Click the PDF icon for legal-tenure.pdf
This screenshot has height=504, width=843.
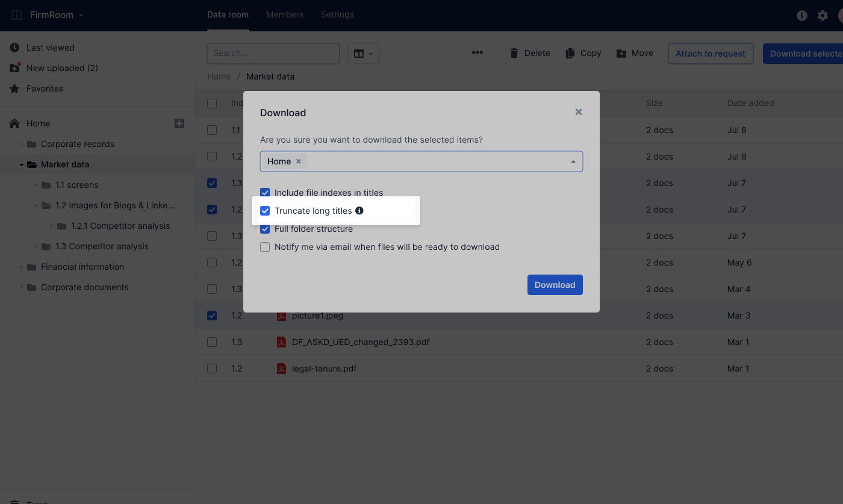[x=281, y=369]
